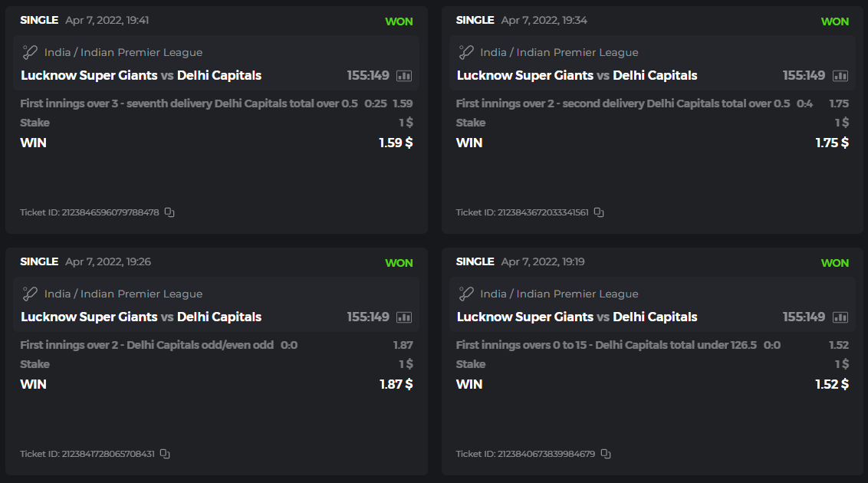Open match statistics icon on 19:19 ticket
Image resolution: width=868 pixels, height=483 pixels.
840,317
